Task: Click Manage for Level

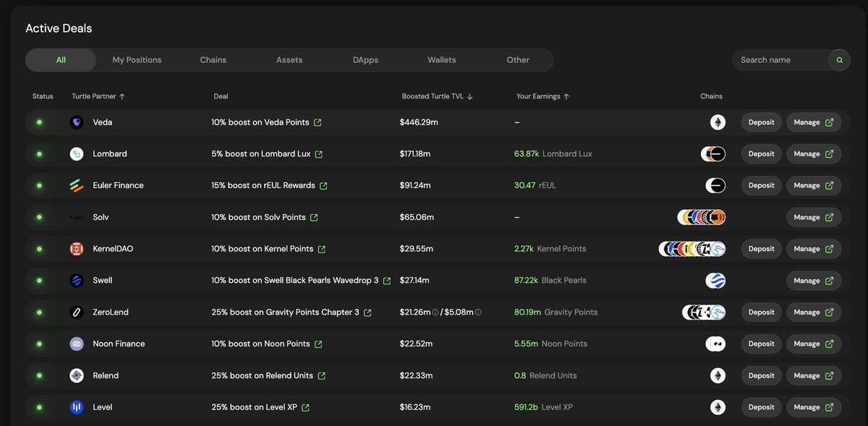Action: click(814, 407)
